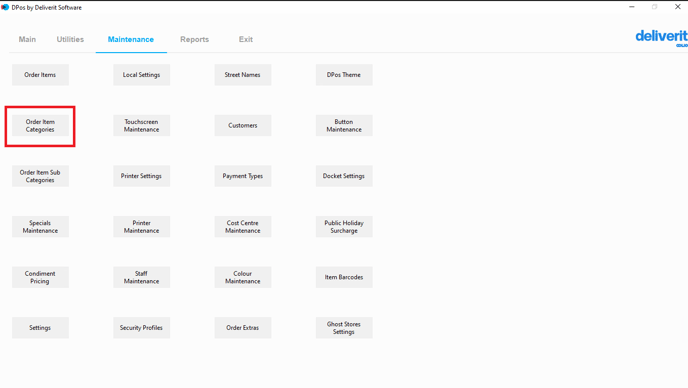Open Condiment Pricing
688x388 pixels.
click(40, 277)
